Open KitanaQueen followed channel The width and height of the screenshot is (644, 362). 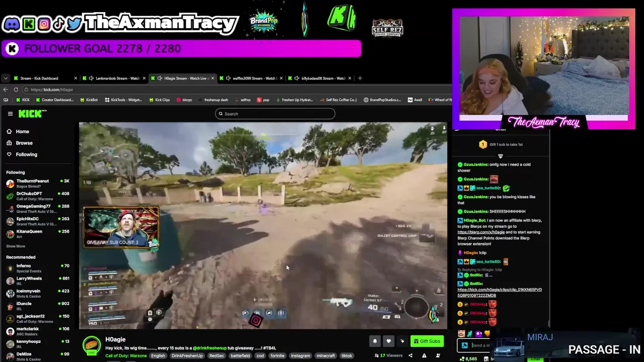tap(38, 234)
